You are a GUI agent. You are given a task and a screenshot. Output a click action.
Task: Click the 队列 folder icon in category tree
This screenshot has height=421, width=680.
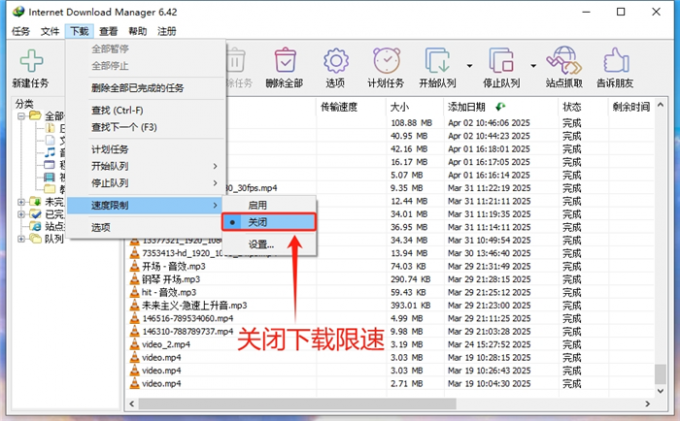coord(35,238)
